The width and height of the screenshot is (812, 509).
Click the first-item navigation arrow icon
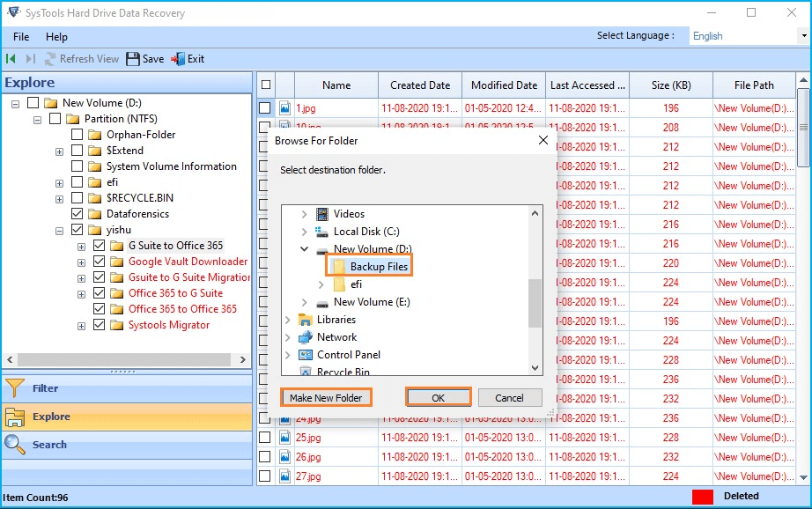pos(11,59)
